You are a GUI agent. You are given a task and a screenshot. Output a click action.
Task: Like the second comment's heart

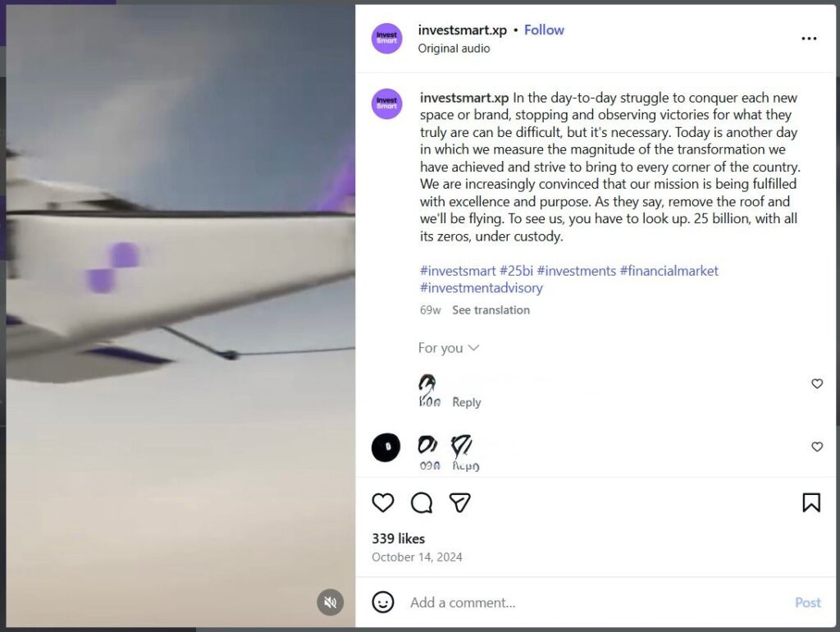click(817, 447)
